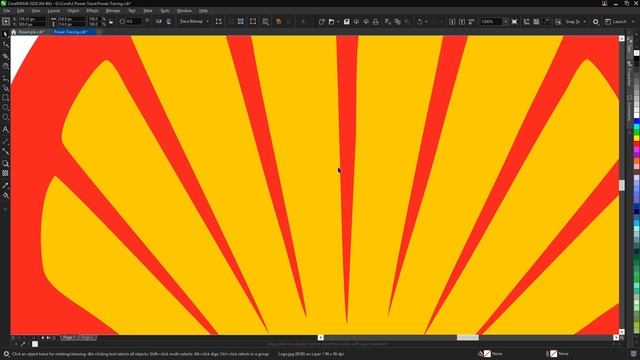Open the Window menu
This screenshot has height=360, width=640.
[184, 11]
